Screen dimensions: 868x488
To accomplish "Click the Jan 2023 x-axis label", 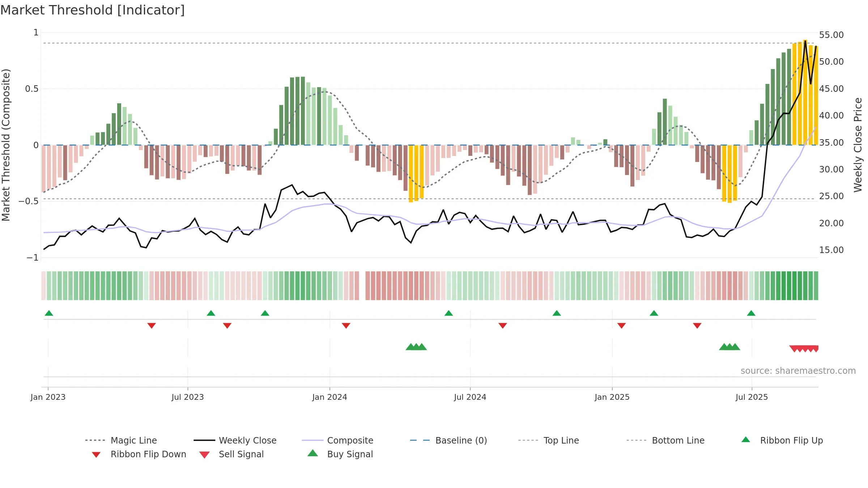I will 48,397.
